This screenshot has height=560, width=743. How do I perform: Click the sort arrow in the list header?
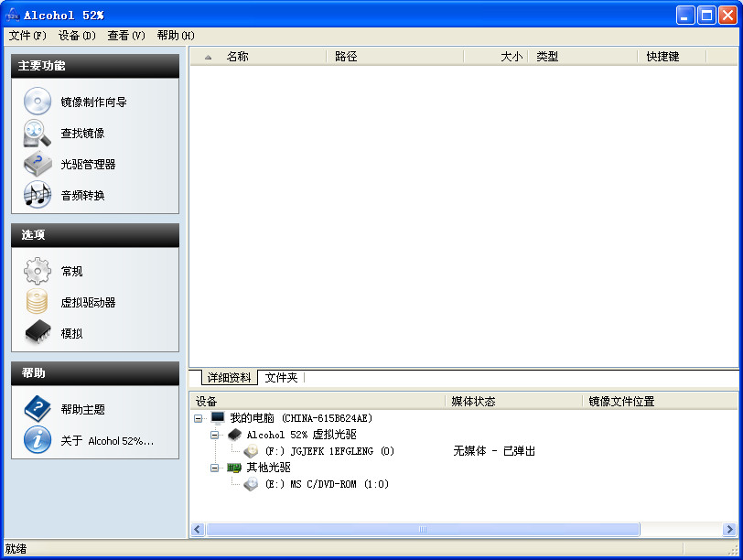click(208, 58)
